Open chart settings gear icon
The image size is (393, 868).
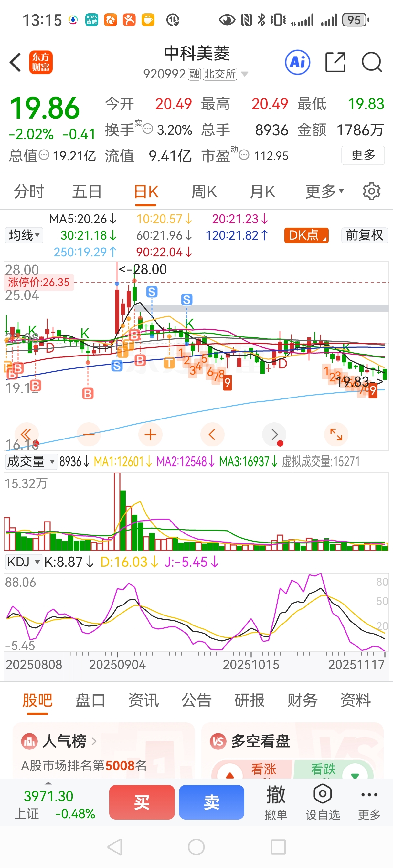coord(371,191)
